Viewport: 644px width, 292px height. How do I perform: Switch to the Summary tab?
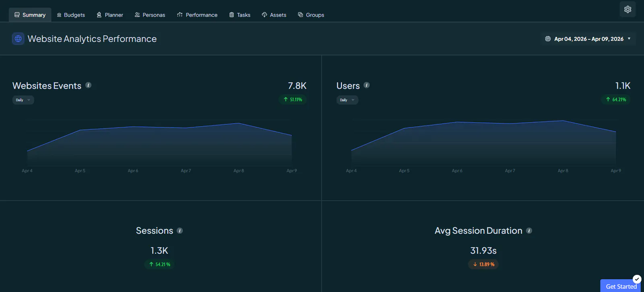point(30,15)
